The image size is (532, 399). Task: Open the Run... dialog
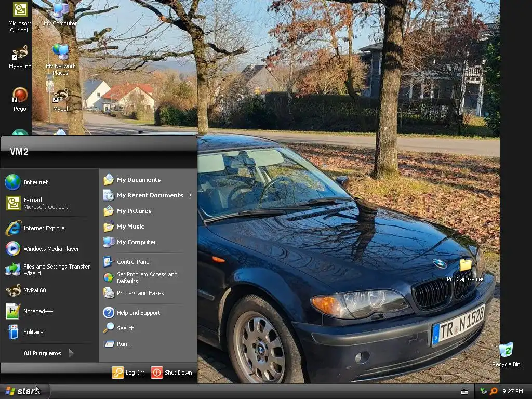(x=148, y=344)
